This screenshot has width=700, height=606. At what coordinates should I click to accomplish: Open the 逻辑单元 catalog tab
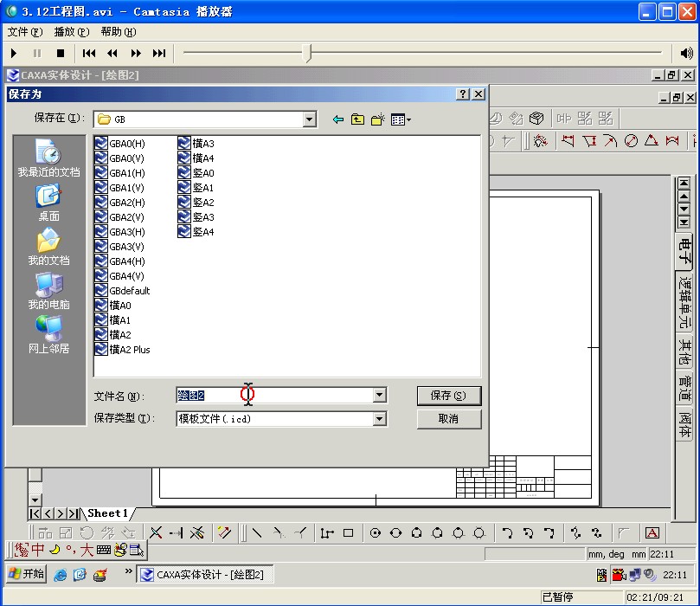click(x=684, y=302)
